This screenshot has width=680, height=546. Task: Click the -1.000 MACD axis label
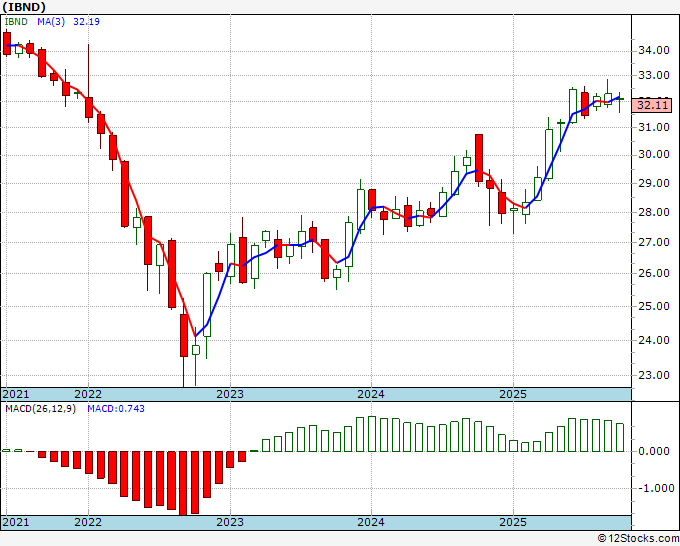(654, 488)
